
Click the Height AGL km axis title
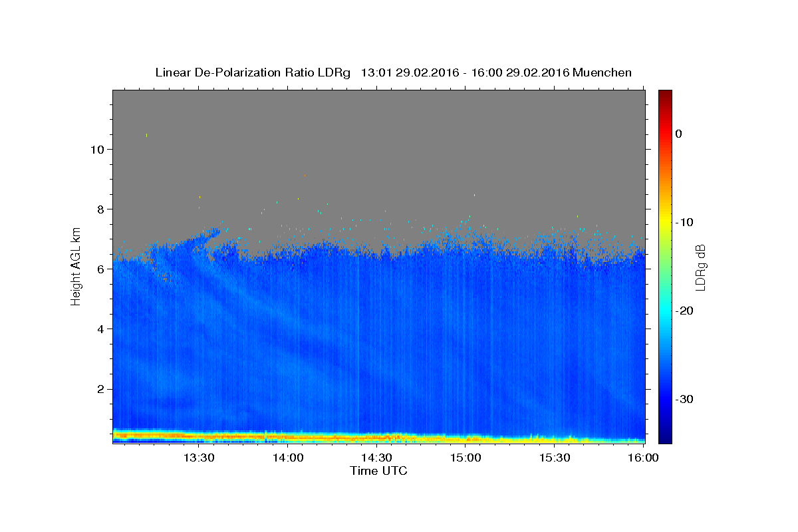76,266
